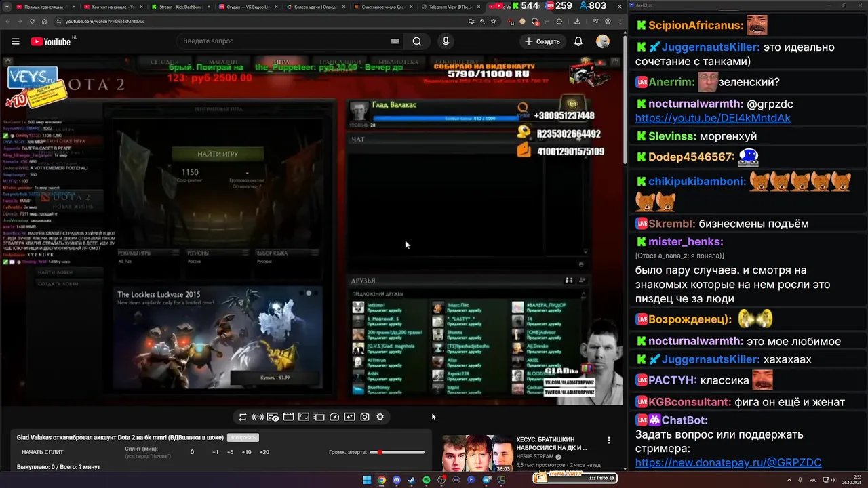Viewport: 868px width, 488px height.
Task: Open options menu for the ХЕСУС recommended video
Action: (x=608, y=441)
